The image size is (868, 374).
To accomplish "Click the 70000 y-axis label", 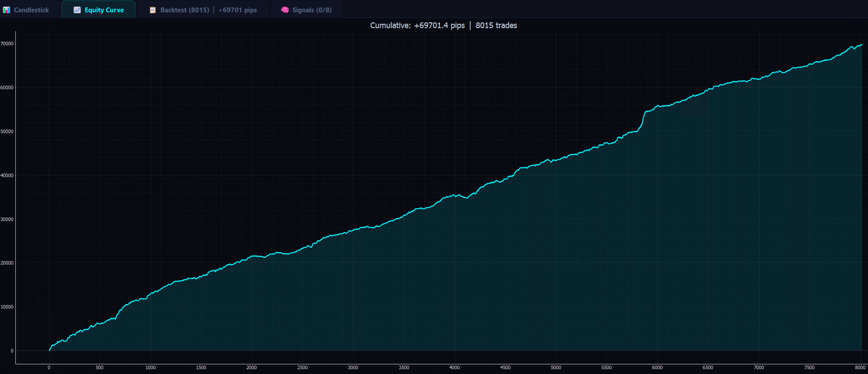I will [7, 44].
